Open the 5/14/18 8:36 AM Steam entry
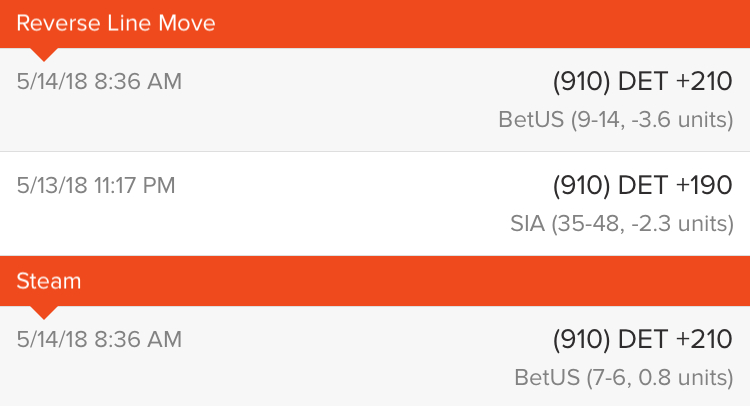The image size is (750, 406). (x=375, y=356)
